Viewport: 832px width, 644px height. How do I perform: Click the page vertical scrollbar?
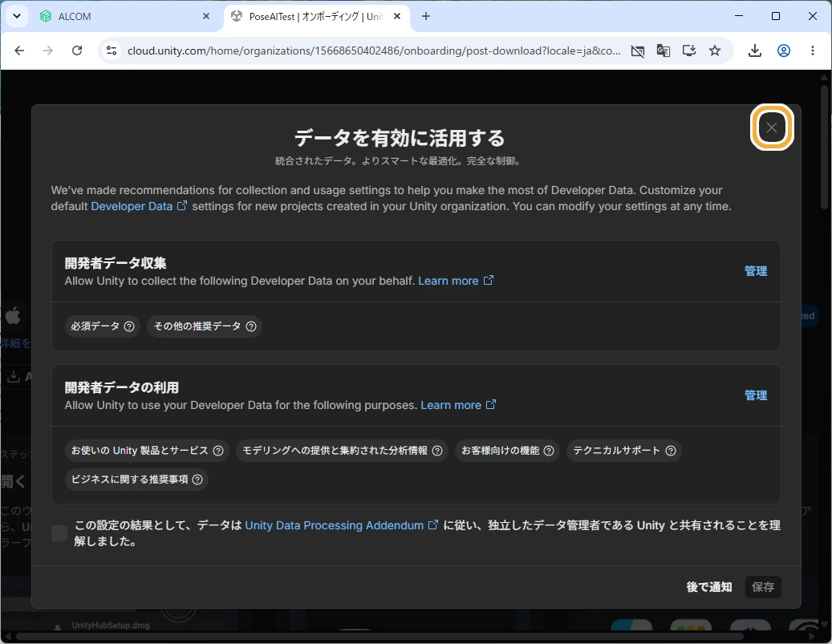[x=824, y=147]
